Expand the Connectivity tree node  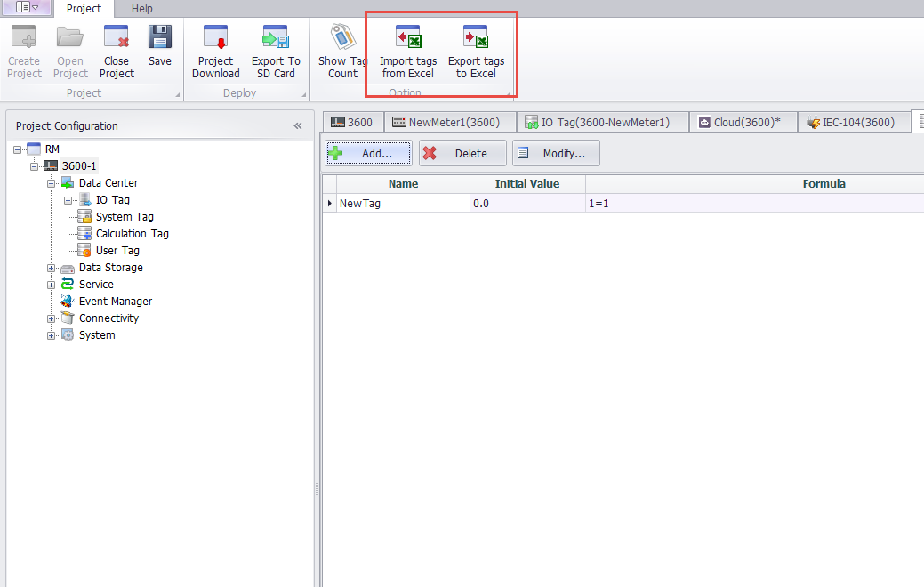point(52,318)
